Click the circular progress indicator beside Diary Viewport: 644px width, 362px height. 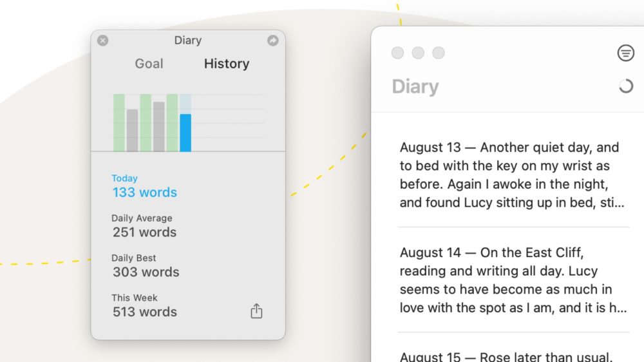[625, 86]
